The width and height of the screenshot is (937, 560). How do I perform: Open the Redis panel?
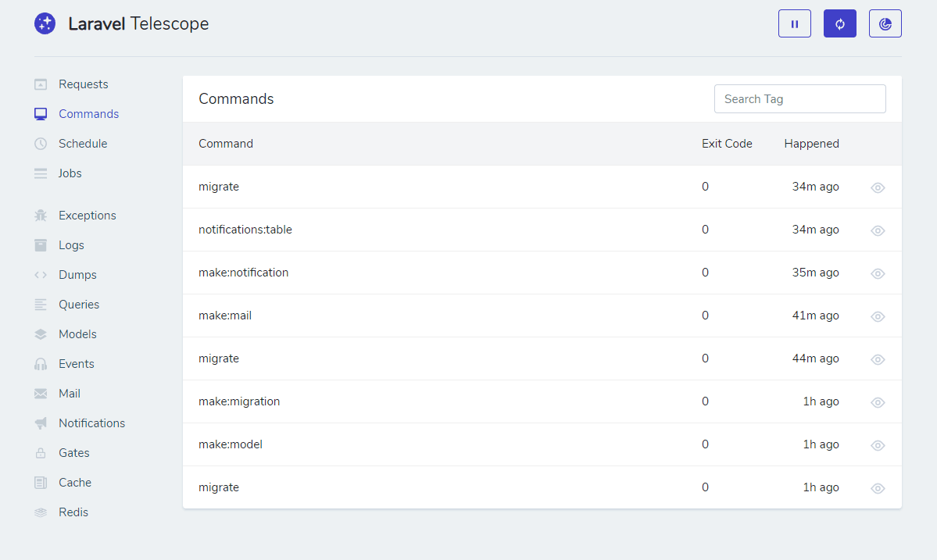73,512
